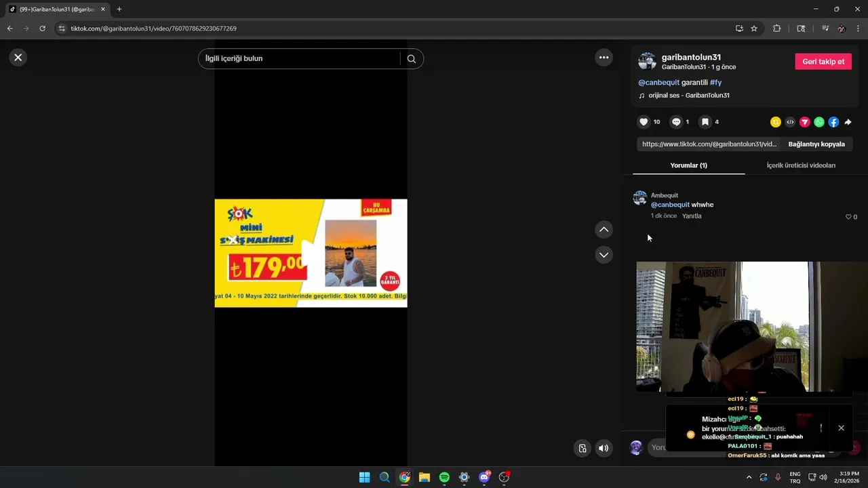Go to the next video with down arrow

coord(604,255)
